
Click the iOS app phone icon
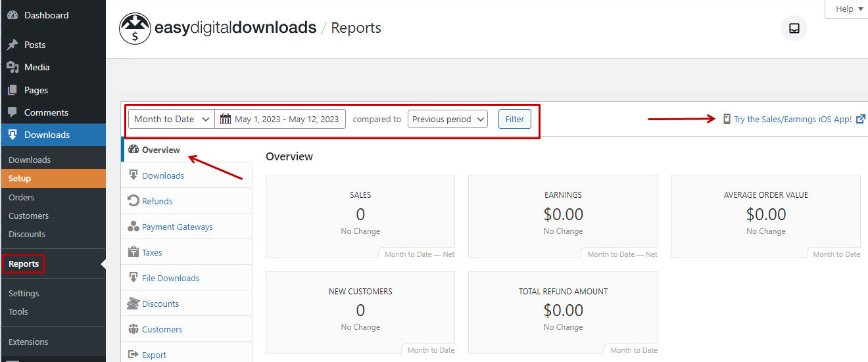coord(727,119)
